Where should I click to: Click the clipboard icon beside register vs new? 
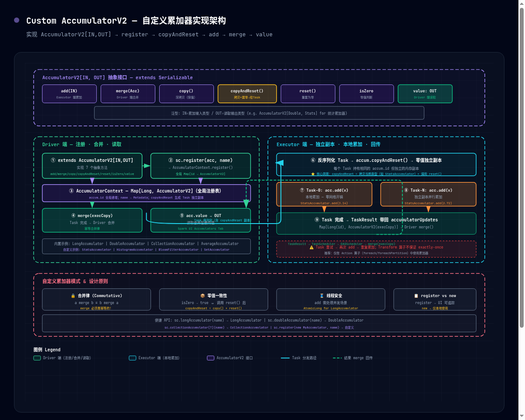[x=416, y=296]
